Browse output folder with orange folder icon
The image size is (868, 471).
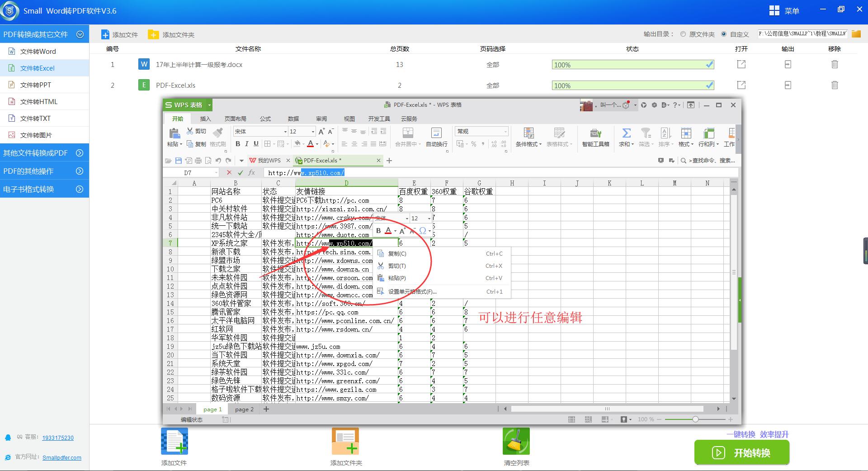[x=856, y=34]
